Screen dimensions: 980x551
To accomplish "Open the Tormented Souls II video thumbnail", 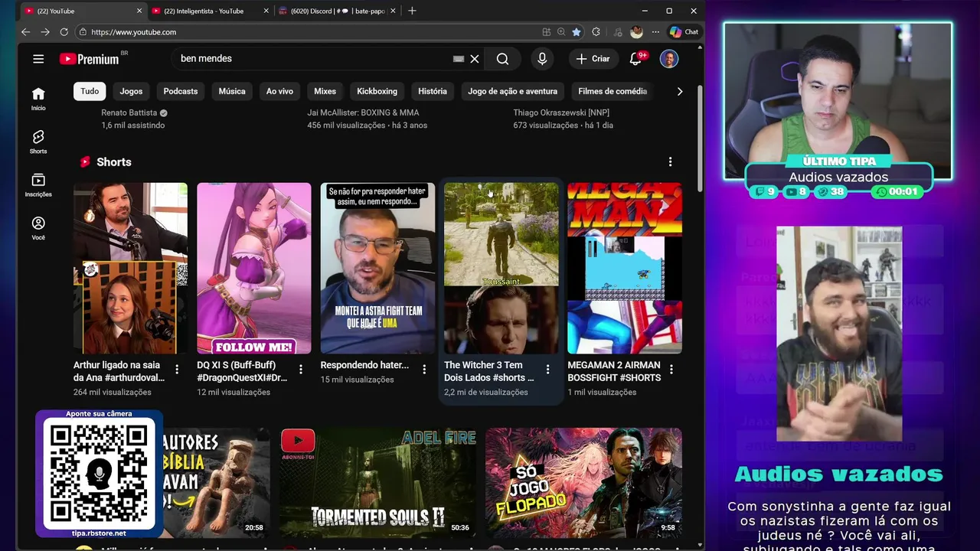I will tap(377, 482).
